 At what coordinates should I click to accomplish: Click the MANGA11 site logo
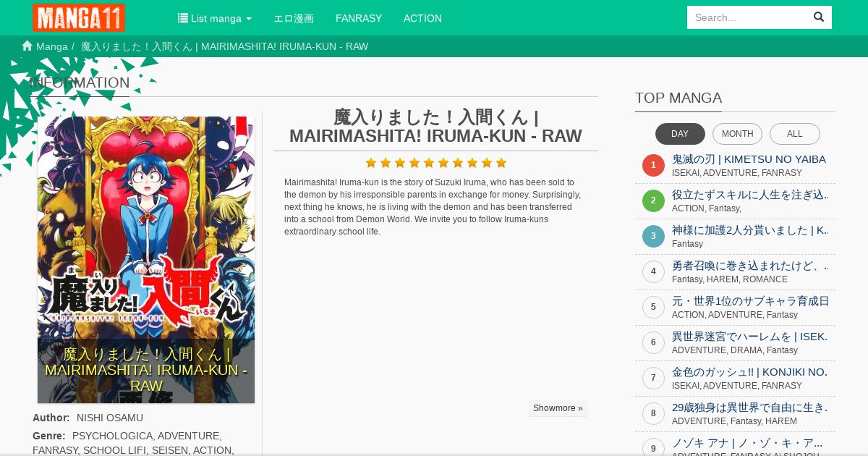(x=79, y=17)
